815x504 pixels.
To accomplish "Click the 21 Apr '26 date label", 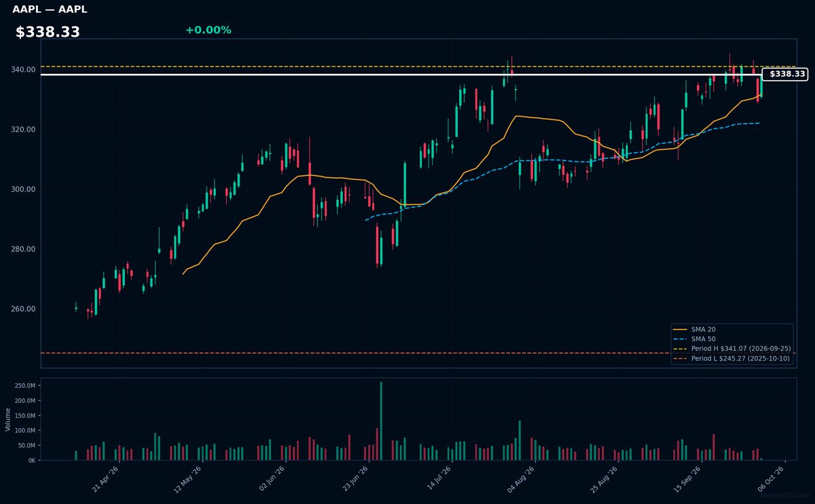I will point(105,479).
